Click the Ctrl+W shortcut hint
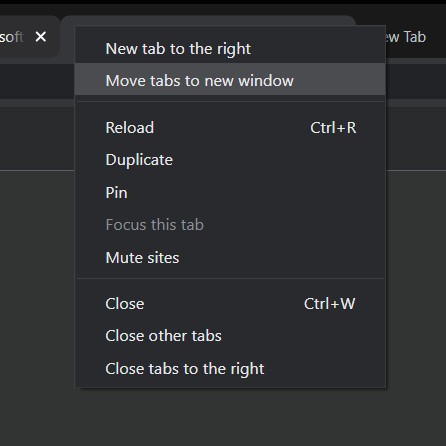446x446 pixels. (x=329, y=304)
